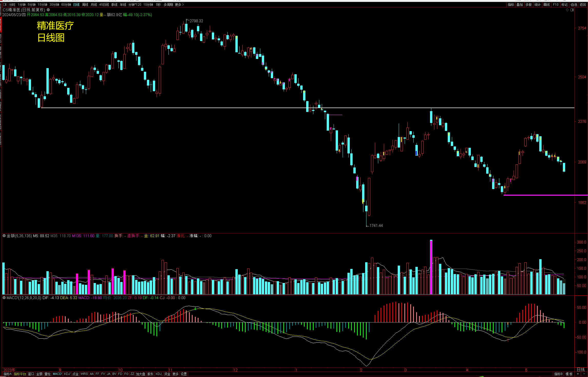The height and width of the screenshot is (377, 588).
Task: Select the 5秒 period
Action: 158,5
